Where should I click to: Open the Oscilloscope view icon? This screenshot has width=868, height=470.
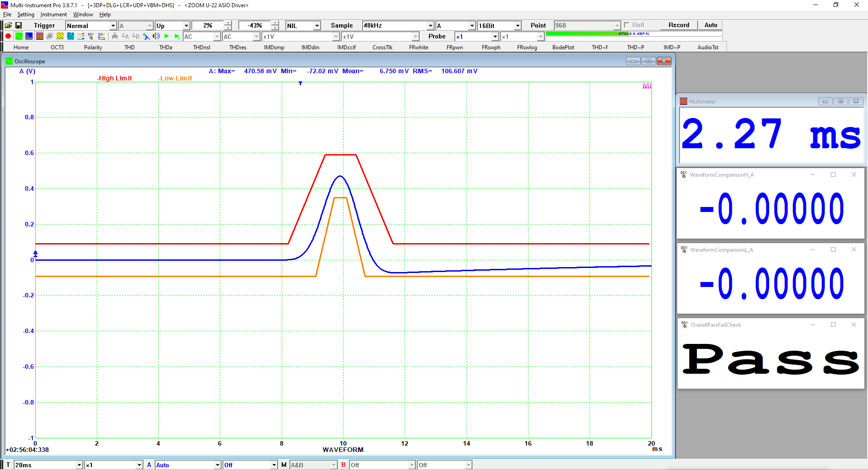(19, 36)
